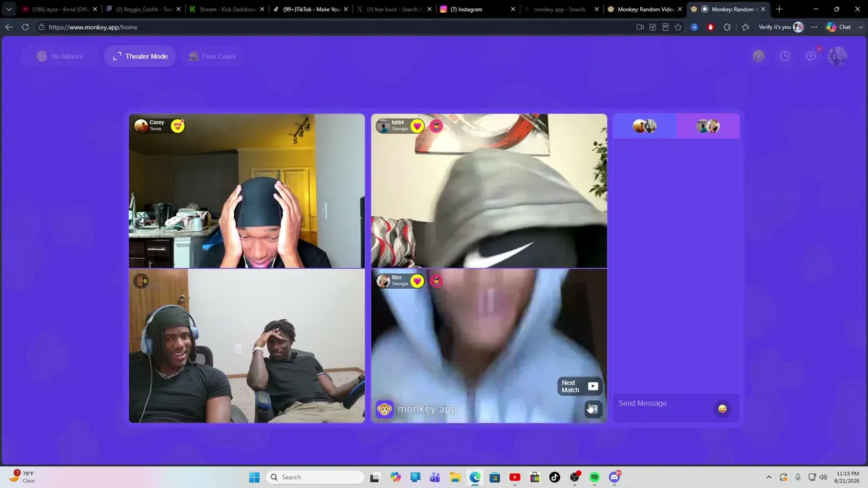Switch to the TikTok browser tab
This screenshot has height=488, width=868.
tap(311, 9)
